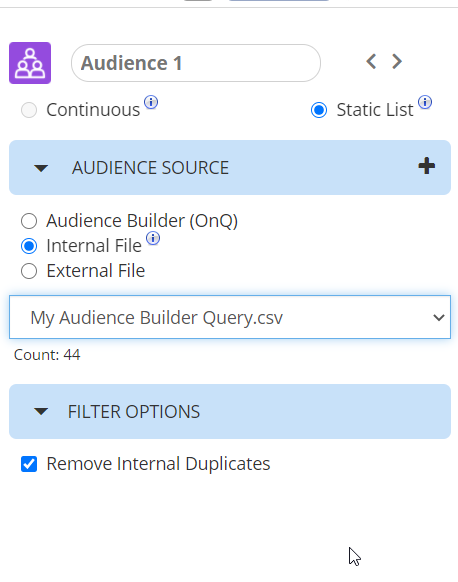The width and height of the screenshot is (458, 582).
Task: Open the My Audience Builder Query.csv dropdown
Action: tap(230, 317)
